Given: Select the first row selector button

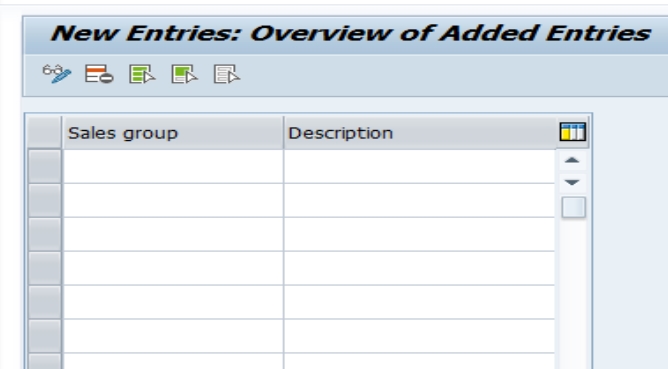Looking at the screenshot, I should pos(45,166).
